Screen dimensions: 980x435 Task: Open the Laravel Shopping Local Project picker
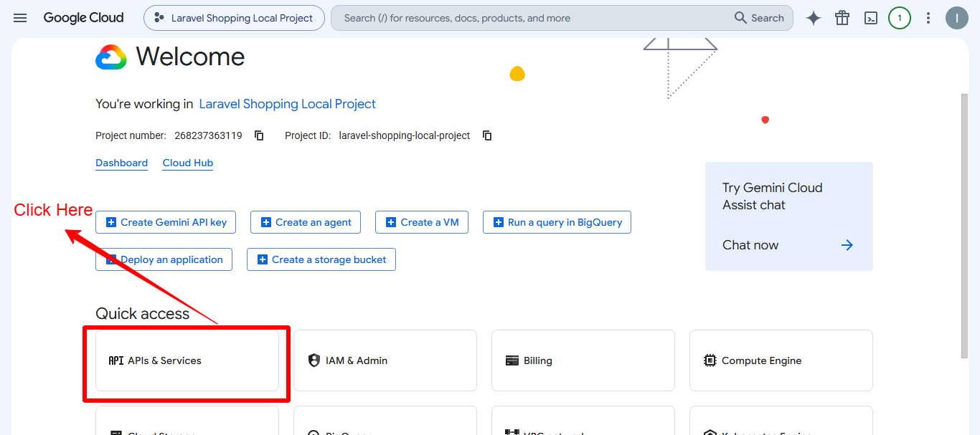coord(234,18)
